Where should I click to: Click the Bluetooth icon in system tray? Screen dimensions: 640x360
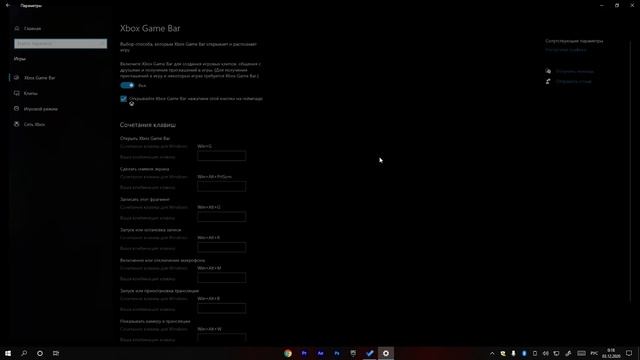click(x=524, y=353)
